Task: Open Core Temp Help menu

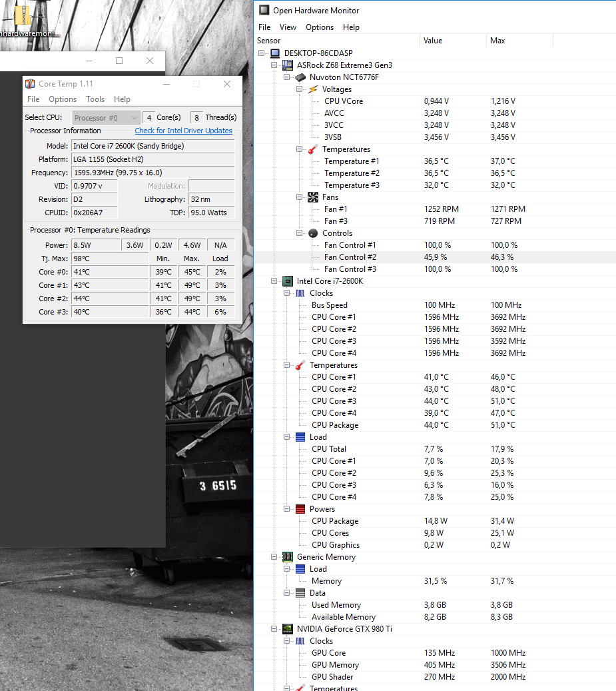Action: pyautogui.click(x=122, y=99)
